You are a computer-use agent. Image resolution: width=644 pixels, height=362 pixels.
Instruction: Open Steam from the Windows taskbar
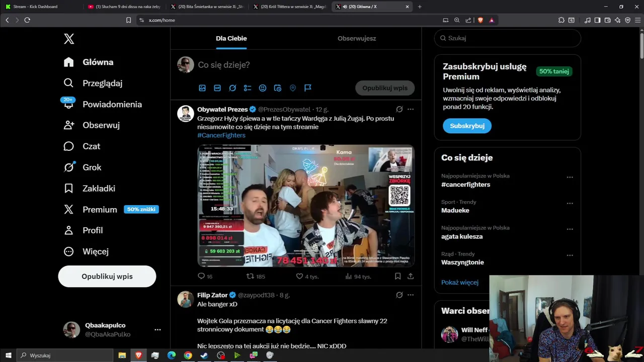coord(204,355)
